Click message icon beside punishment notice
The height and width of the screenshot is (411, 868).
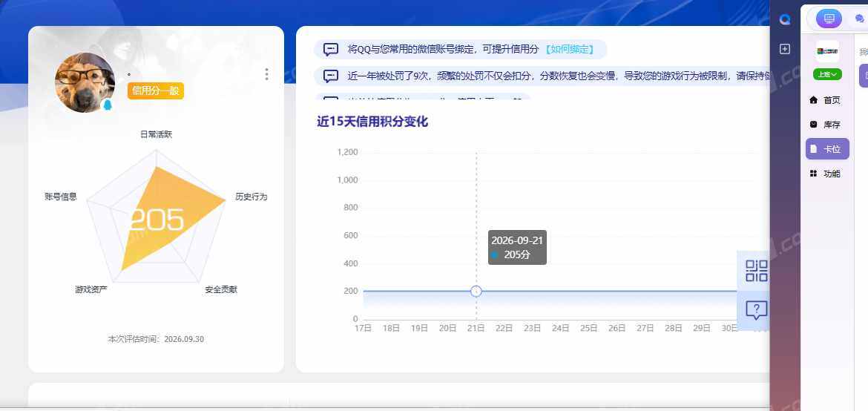tap(330, 76)
